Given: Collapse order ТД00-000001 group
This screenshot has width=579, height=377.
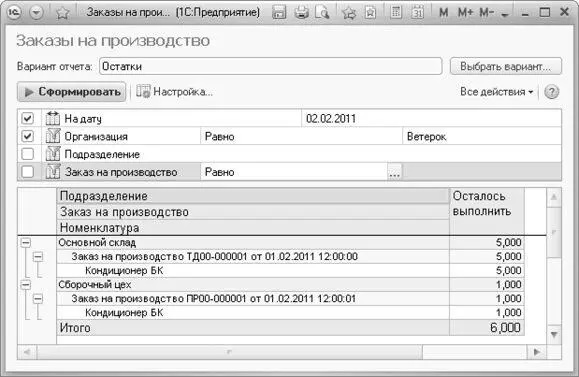Looking at the screenshot, I should (38, 257).
